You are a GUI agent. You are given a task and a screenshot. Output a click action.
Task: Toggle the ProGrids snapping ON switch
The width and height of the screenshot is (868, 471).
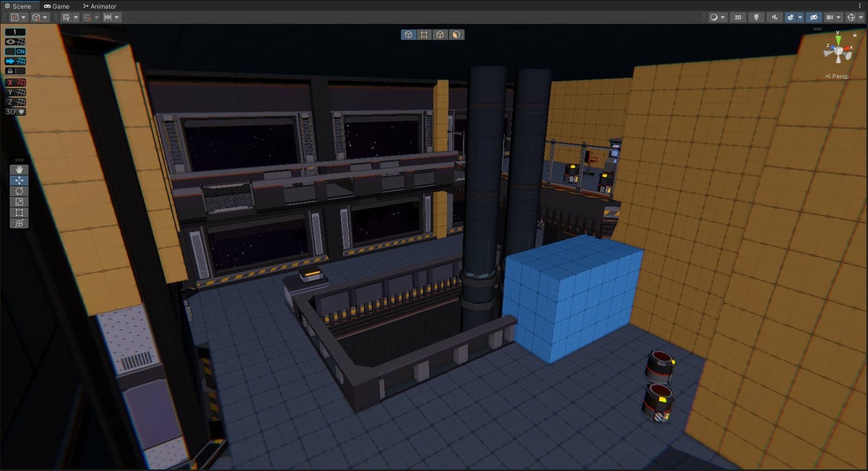[15, 52]
